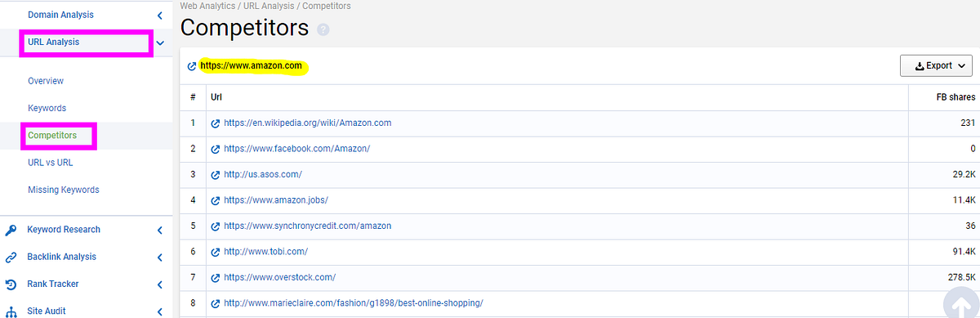The height and width of the screenshot is (318, 980).
Task: Click external link icon beside amazon.com
Action: pos(192,66)
